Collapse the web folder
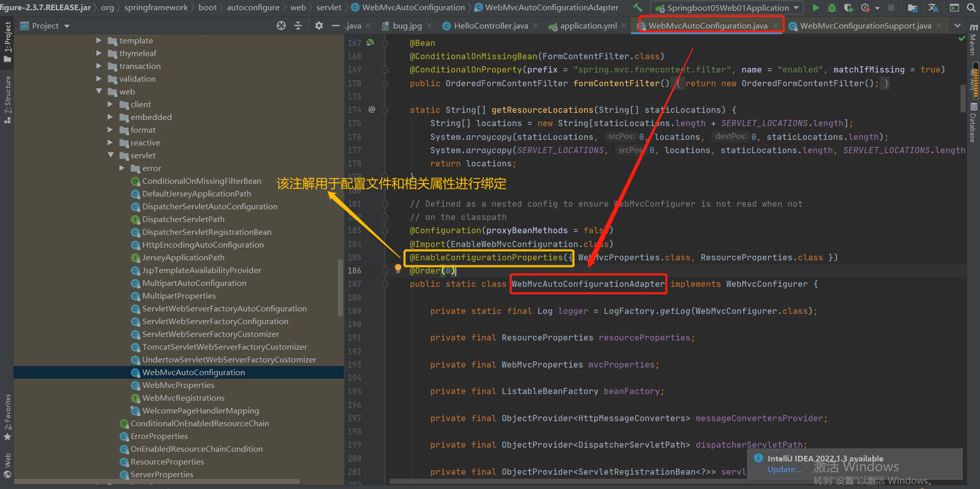The width and height of the screenshot is (980, 489). click(99, 91)
